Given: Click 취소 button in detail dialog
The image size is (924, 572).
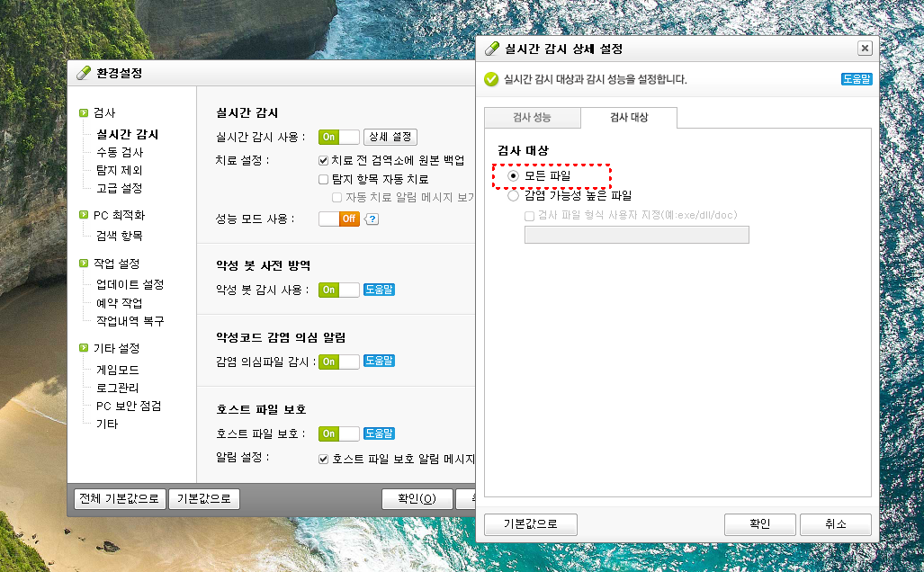Looking at the screenshot, I should [836, 524].
